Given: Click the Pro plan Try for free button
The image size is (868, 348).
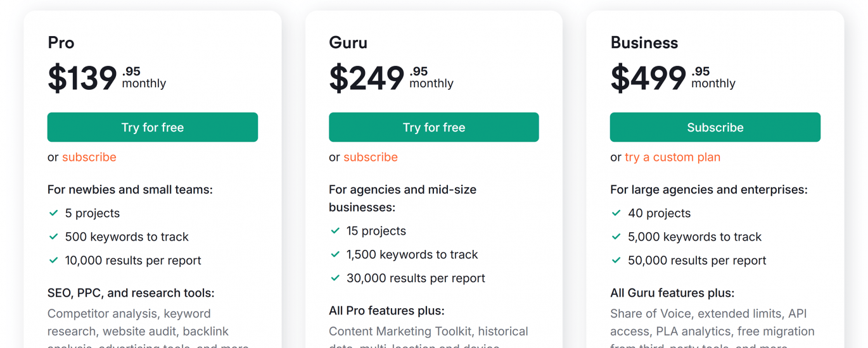Looking at the screenshot, I should (x=152, y=127).
